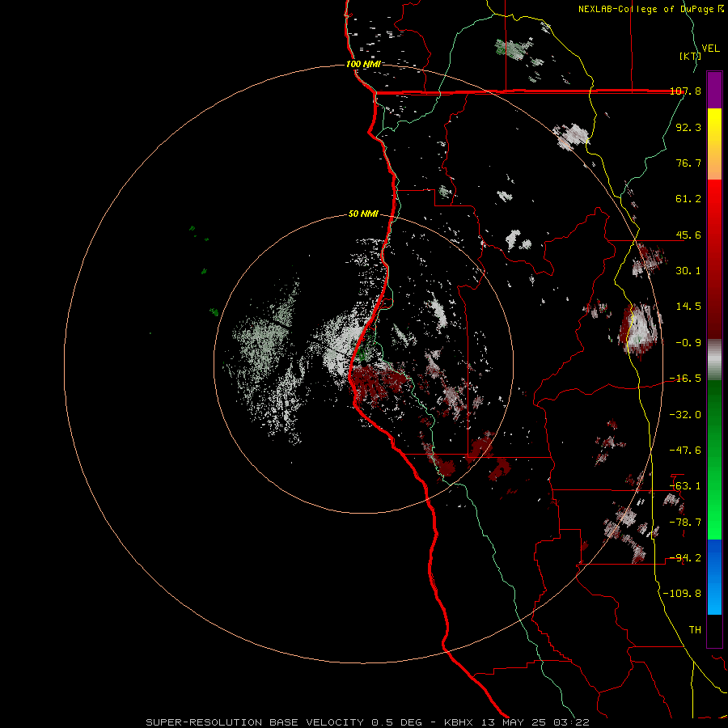Click the -63.1 legend value

coord(685,486)
